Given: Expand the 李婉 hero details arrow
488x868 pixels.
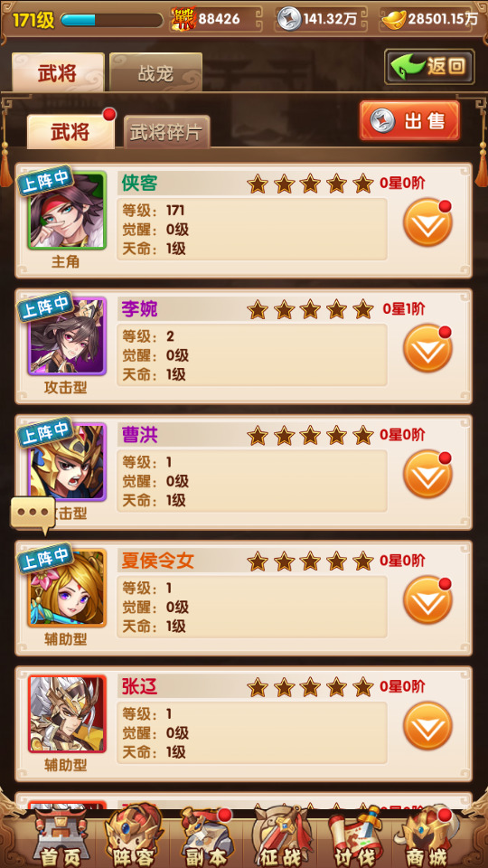Looking at the screenshot, I should coord(427,348).
